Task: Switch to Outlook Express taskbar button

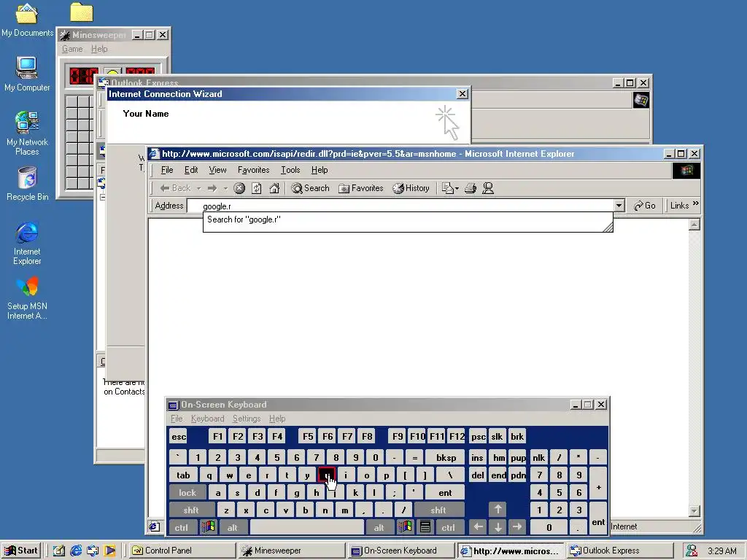Action: click(x=621, y=551)
